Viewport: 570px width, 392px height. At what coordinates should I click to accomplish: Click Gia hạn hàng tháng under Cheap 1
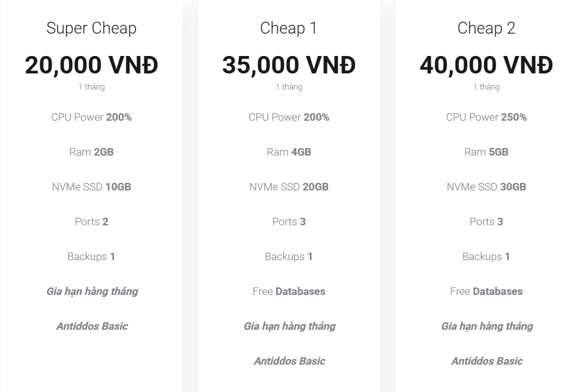(289, 326)
